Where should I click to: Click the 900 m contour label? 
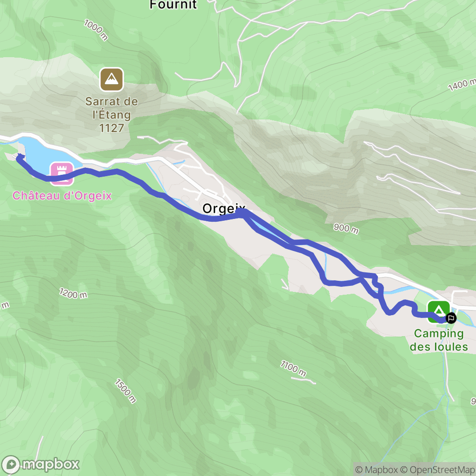(x=346, y=228)
